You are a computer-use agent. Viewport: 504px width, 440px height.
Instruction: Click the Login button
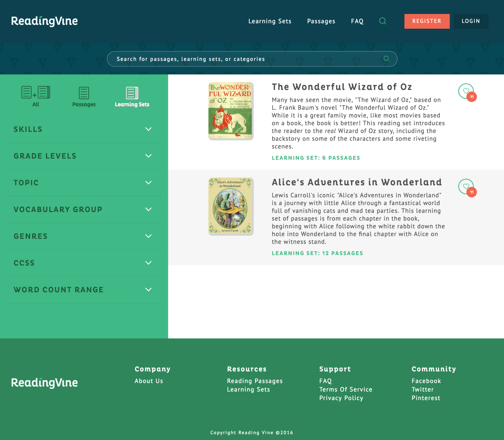point(471,21)
